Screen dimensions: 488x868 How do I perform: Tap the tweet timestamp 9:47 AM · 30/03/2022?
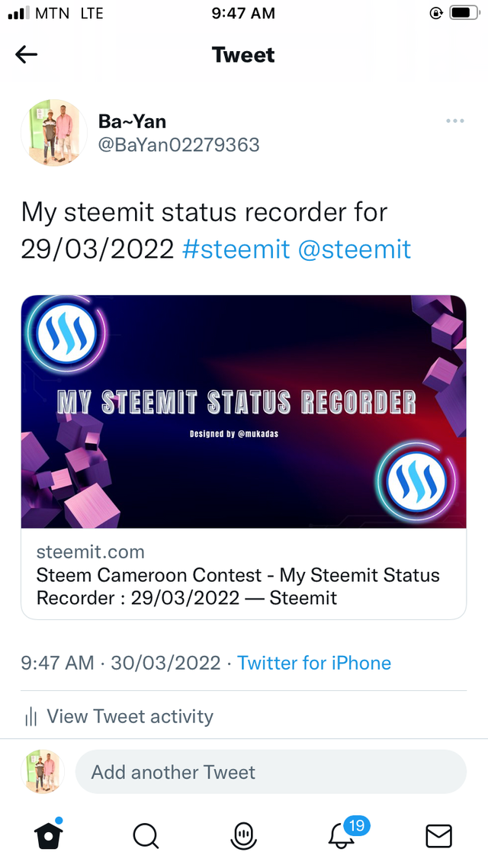(x=120, y=663)
